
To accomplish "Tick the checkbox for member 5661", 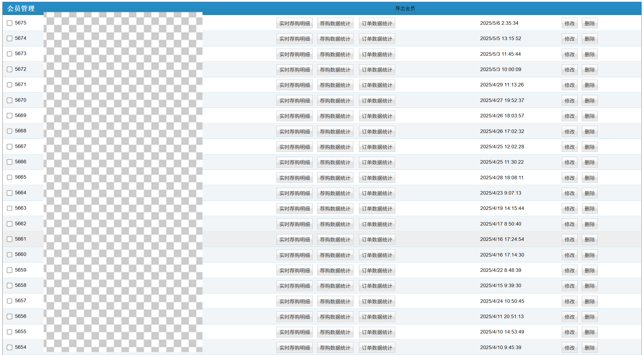I will click(10, 239).
